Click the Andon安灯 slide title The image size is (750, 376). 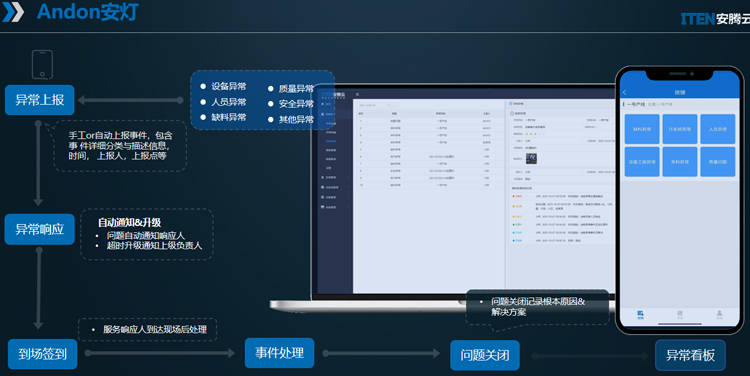(x=88, y=11)
